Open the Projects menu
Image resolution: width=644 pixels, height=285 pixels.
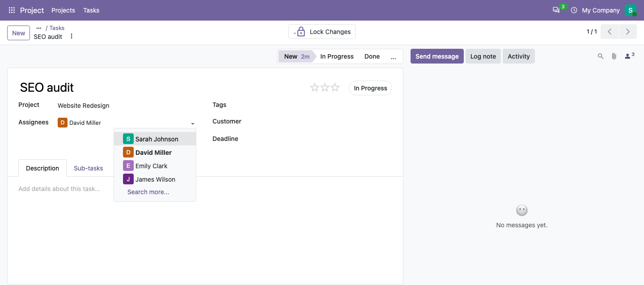pos(63,10)
